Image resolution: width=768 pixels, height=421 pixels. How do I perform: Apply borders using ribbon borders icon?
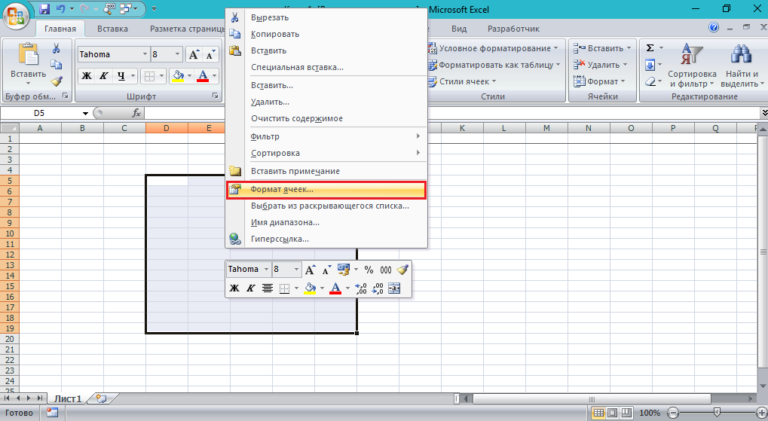tap(149, 76)
